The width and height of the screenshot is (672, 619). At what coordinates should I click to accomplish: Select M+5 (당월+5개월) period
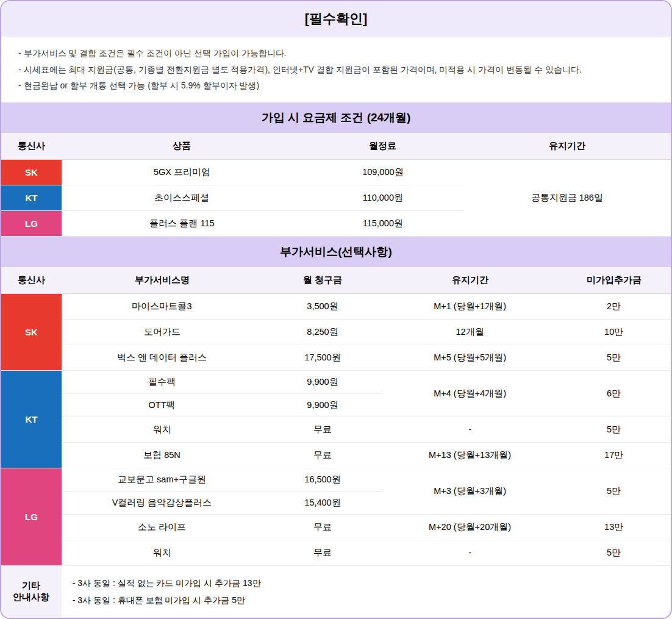click(x=470, y=357)
